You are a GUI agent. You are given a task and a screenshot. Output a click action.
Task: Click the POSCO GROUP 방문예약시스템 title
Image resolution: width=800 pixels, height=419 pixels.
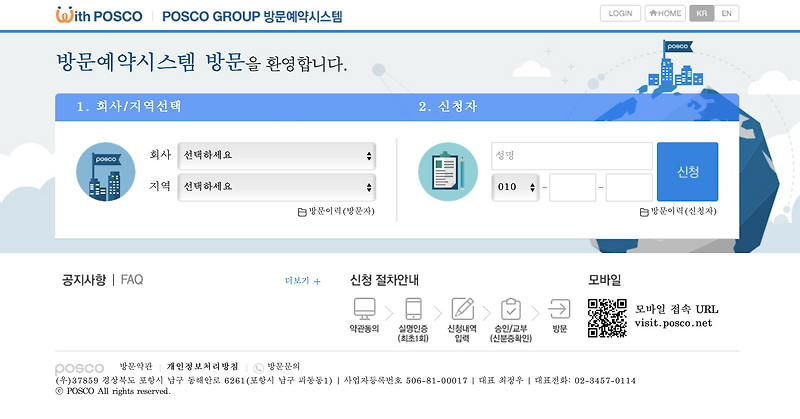click(x=252, y=16)
